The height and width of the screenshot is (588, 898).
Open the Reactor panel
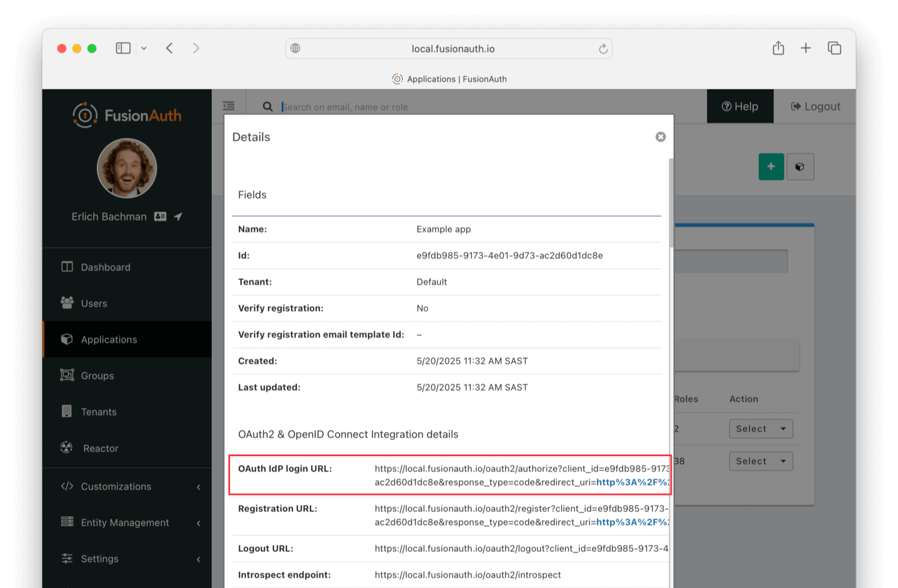coord(100,448)
